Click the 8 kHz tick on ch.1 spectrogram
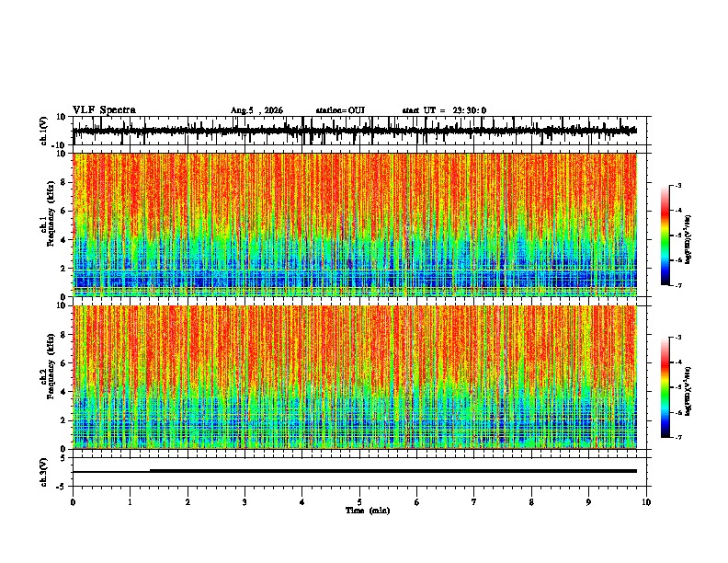Image resolution: width=728 pixels, height=563 pixels. [63, 182]
